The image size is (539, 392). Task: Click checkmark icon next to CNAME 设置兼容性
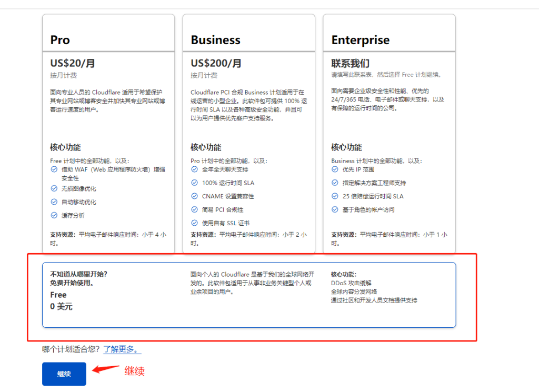(195, 196)
